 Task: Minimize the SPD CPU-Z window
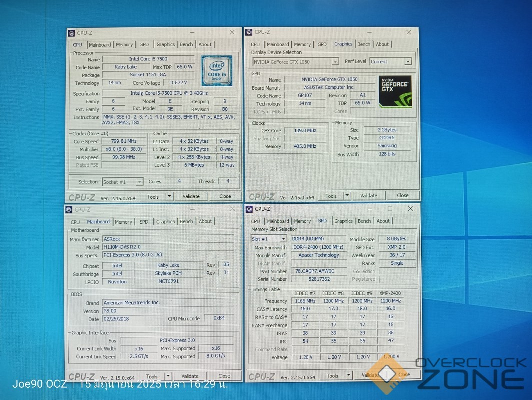click(370, 209)
